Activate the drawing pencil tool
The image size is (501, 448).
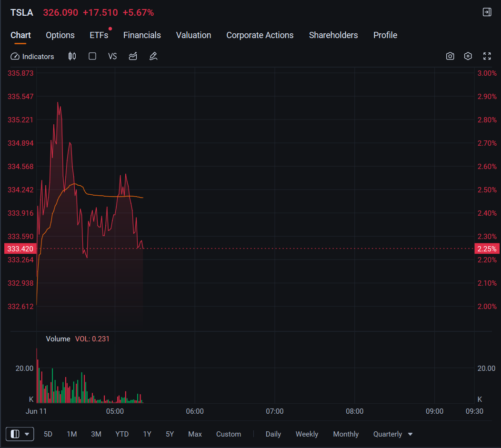[x=153, y=57]
